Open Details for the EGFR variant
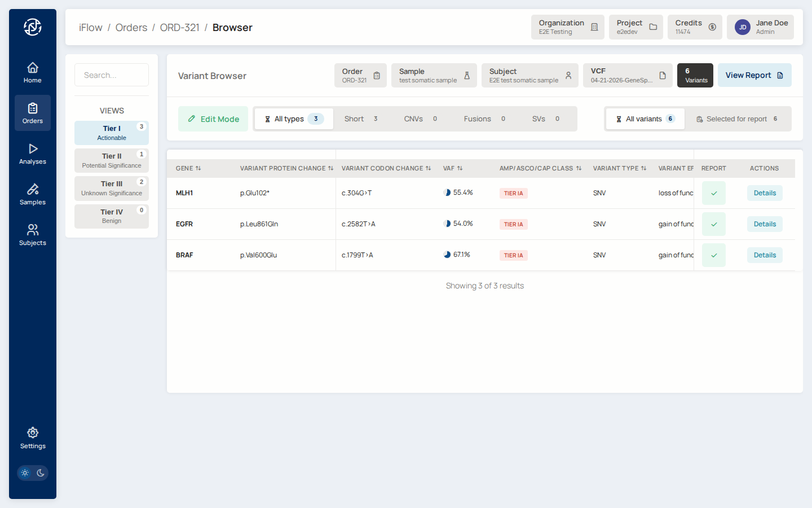Image resolution: width=812 pixels, height=508 pixels. (765, 224)
